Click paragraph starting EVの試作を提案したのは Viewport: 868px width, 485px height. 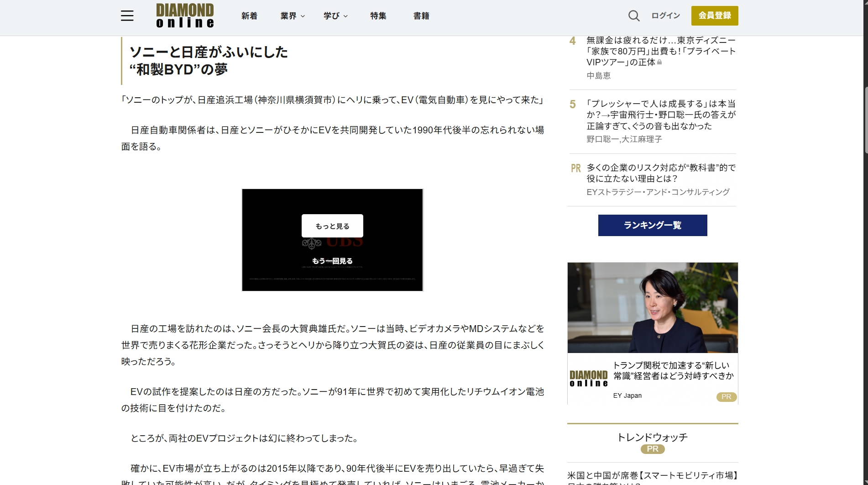coord(333,400)
